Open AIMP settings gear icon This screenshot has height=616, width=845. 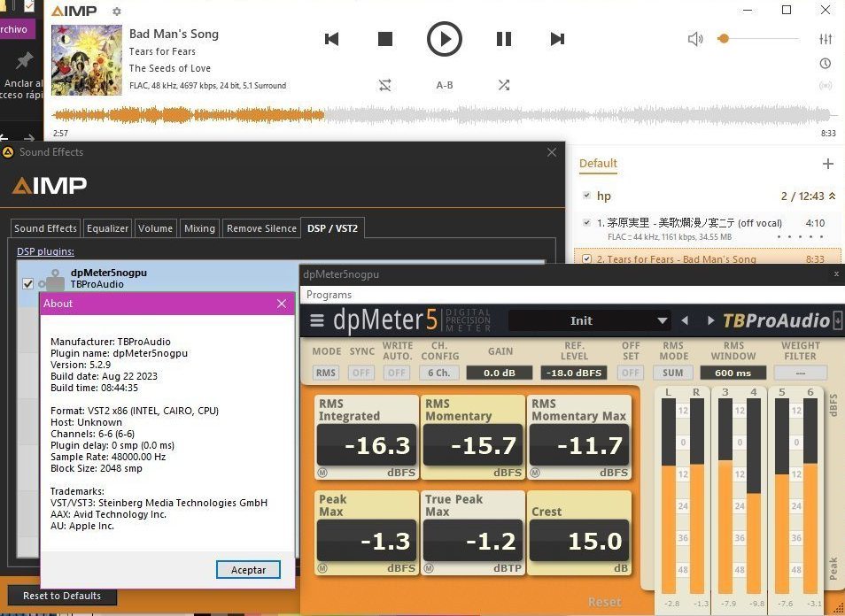coord(116,11)
